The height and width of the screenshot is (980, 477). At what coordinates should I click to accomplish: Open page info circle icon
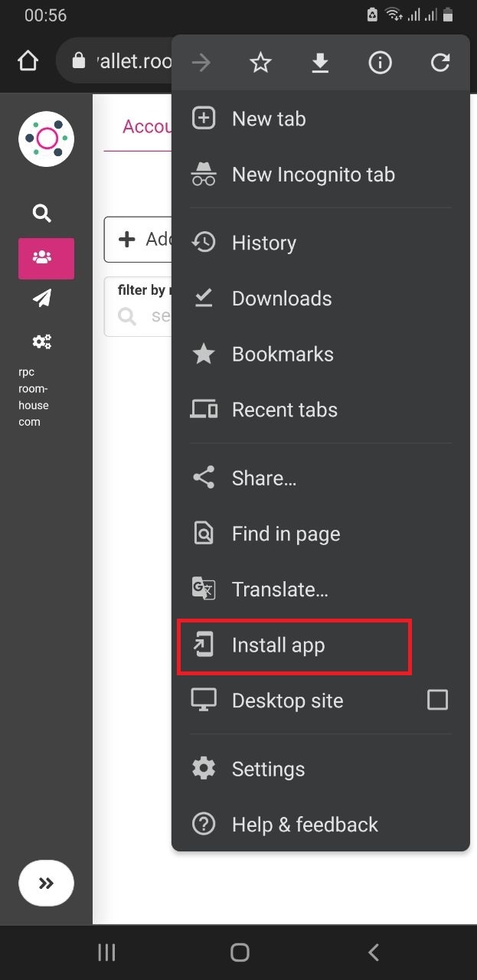click(380, 63)
